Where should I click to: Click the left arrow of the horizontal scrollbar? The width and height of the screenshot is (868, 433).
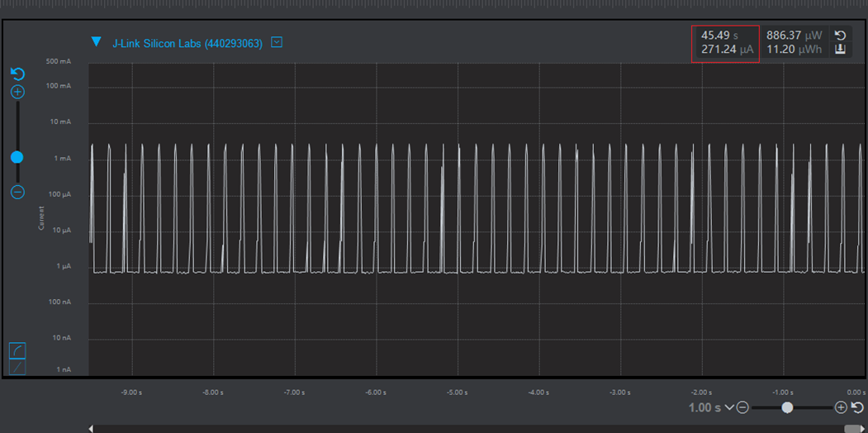coord(91,429)
